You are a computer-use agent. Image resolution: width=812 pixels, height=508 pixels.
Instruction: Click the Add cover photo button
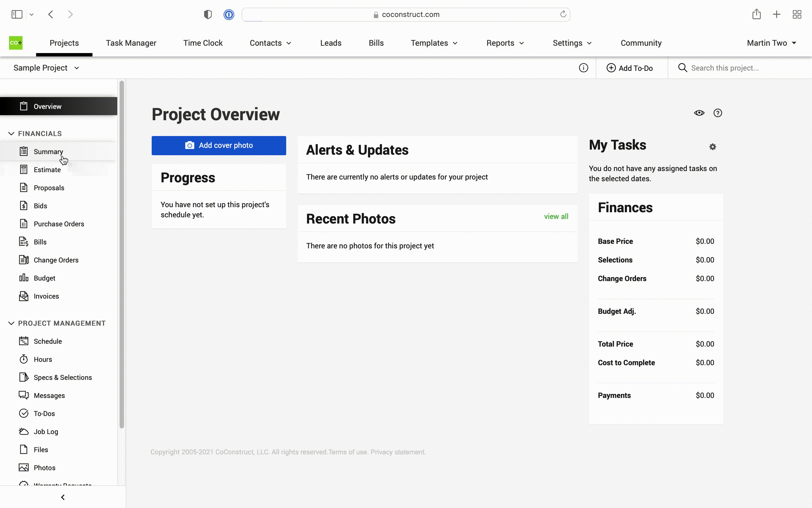click(x=219, y=145)
